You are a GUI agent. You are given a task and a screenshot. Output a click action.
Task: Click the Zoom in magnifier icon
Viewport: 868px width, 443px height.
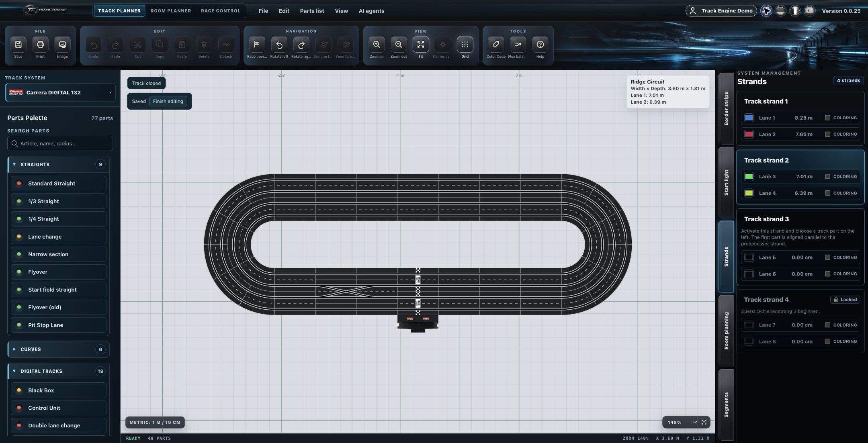click(x=377, y=45)
